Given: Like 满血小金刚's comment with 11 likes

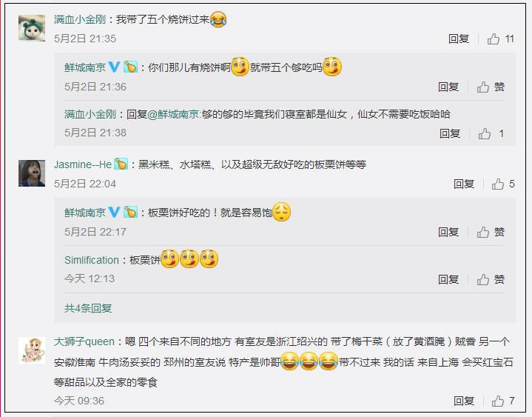Looking at the screenshot, I should 494,39.
